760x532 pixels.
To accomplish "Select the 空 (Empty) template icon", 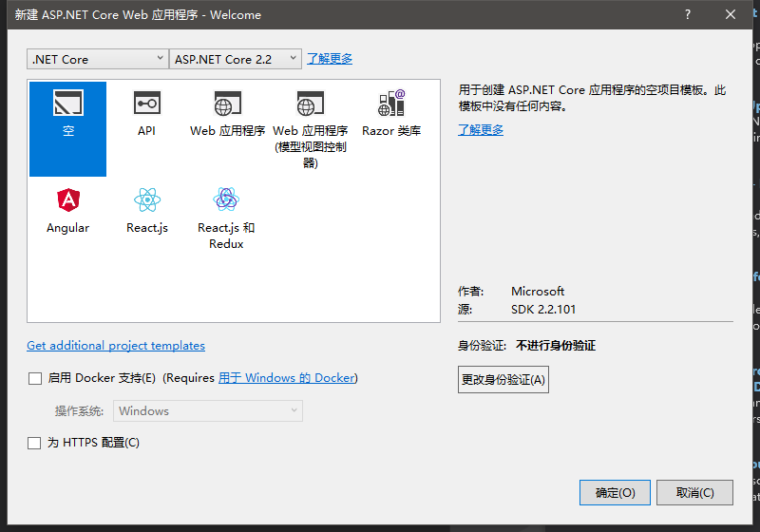I will [67, 128].
